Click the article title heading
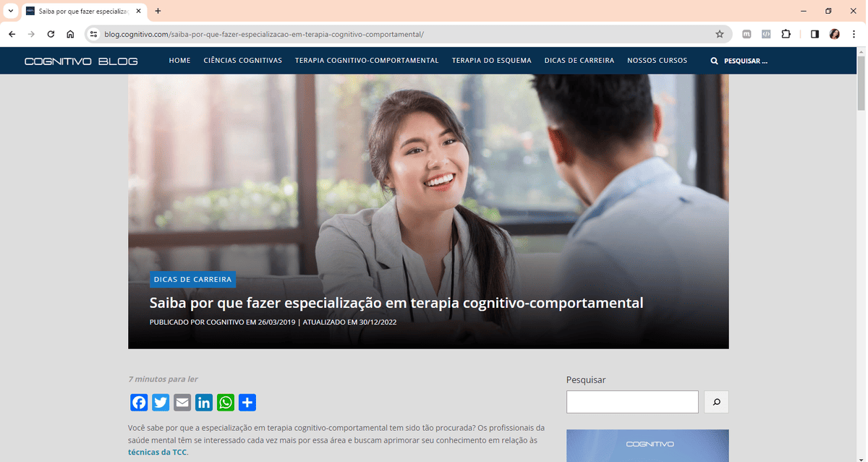This screenshot has height=462, width=868. click(x=396, y=303)
